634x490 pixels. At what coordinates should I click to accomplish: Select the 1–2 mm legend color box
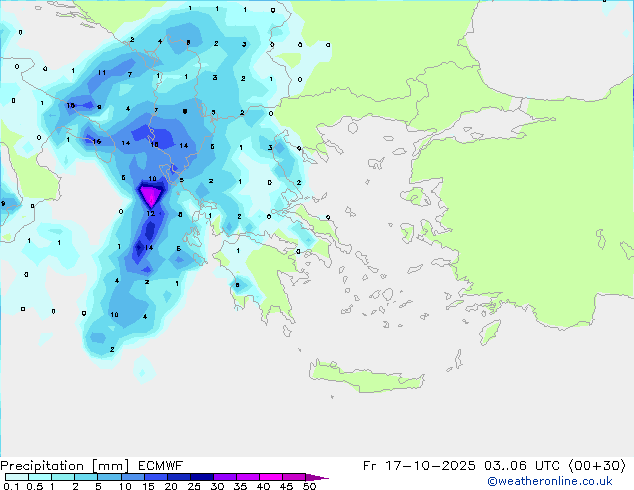pos(63,477)
